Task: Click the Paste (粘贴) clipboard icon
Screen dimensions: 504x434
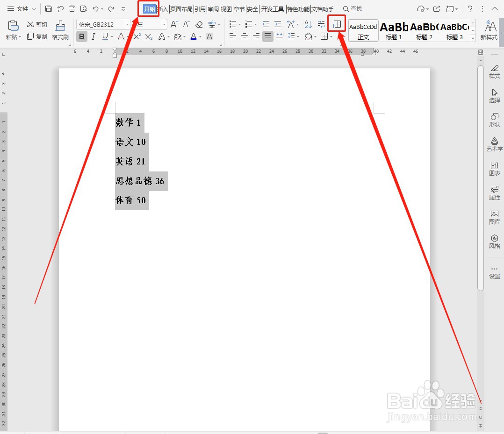Action: click(13, 26)
